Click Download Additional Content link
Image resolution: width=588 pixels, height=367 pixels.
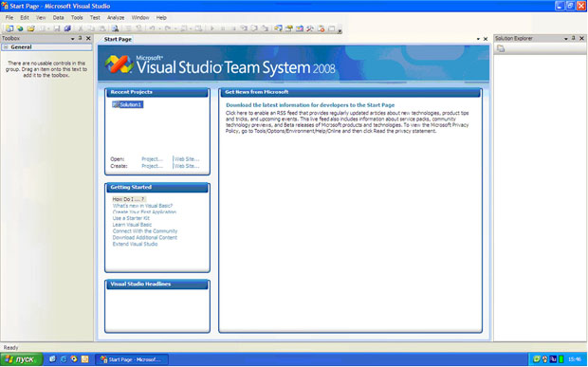(145, 237)
